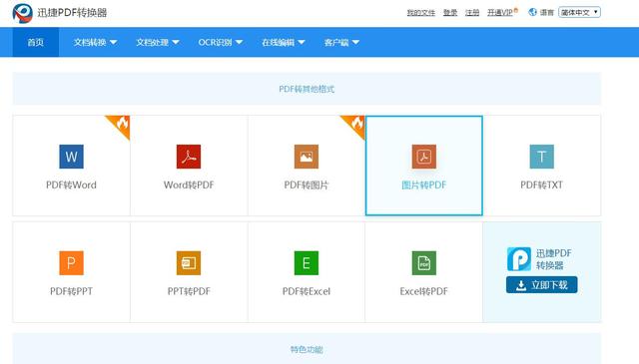Click the Word转PDF label

[189, 184]
